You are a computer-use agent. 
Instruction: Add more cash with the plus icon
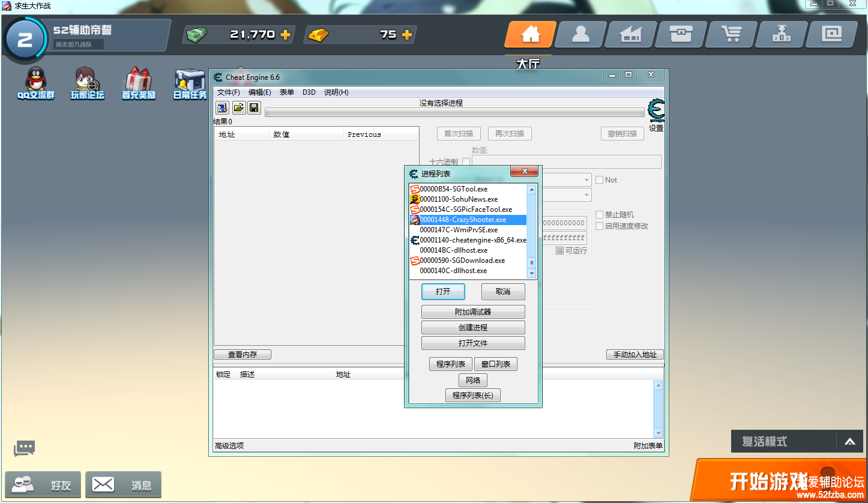point(285,35)
